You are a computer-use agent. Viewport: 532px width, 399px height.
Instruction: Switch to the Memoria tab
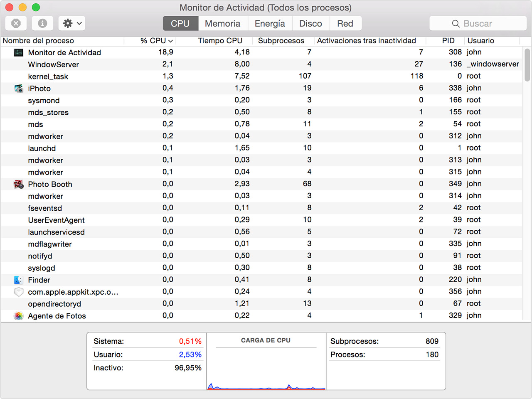[x=223, y=23]
